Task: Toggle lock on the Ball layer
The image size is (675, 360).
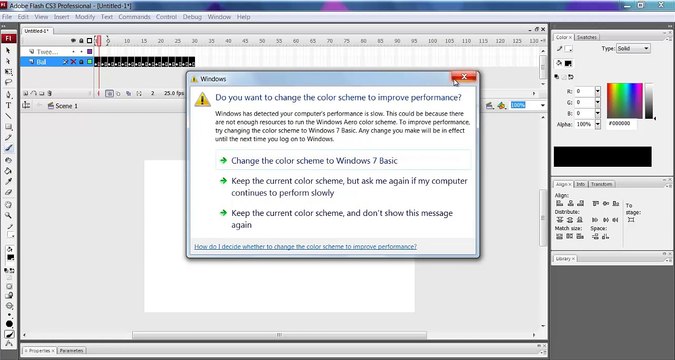Action: pyautogui.click(x=81, y=62)
